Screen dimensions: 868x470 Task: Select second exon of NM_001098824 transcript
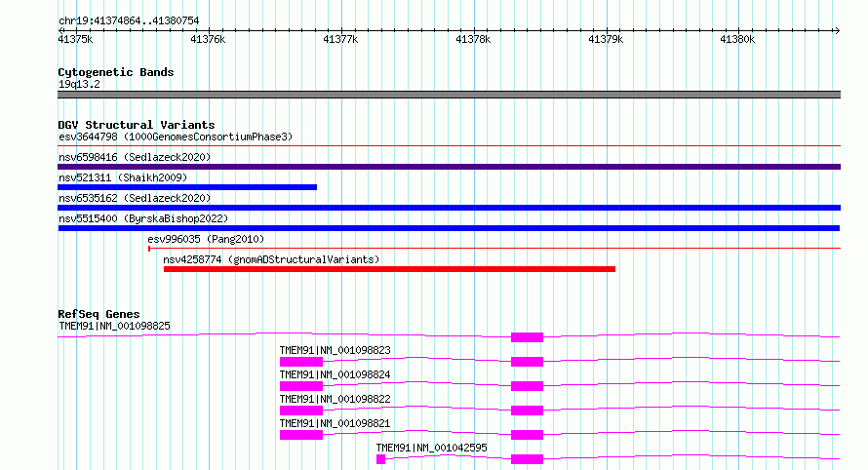pos(527,386)
